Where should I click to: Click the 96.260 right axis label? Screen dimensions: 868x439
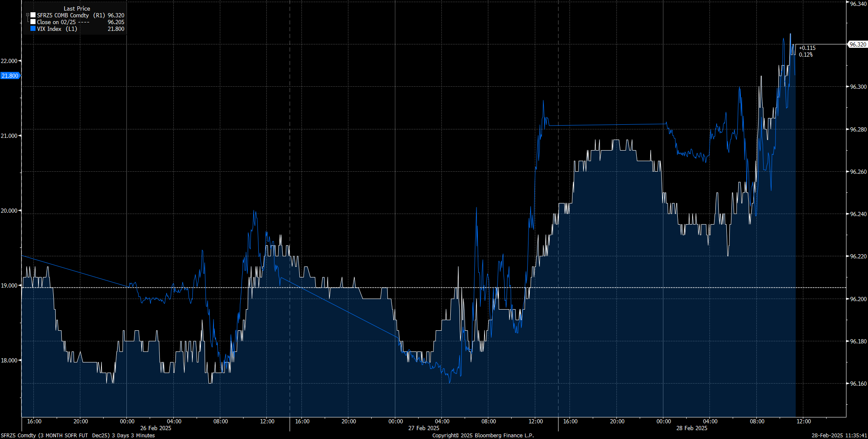tap(858, 172)
